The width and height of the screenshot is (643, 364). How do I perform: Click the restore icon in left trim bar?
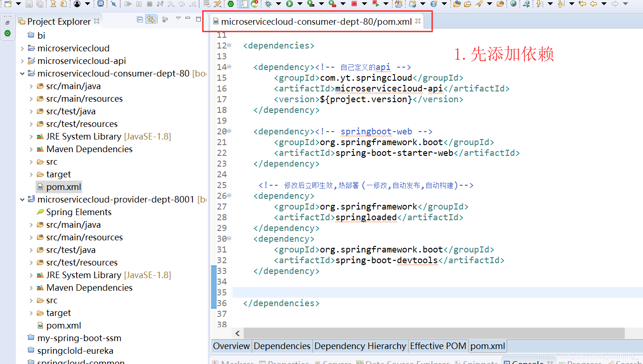[x=7, y=22]
